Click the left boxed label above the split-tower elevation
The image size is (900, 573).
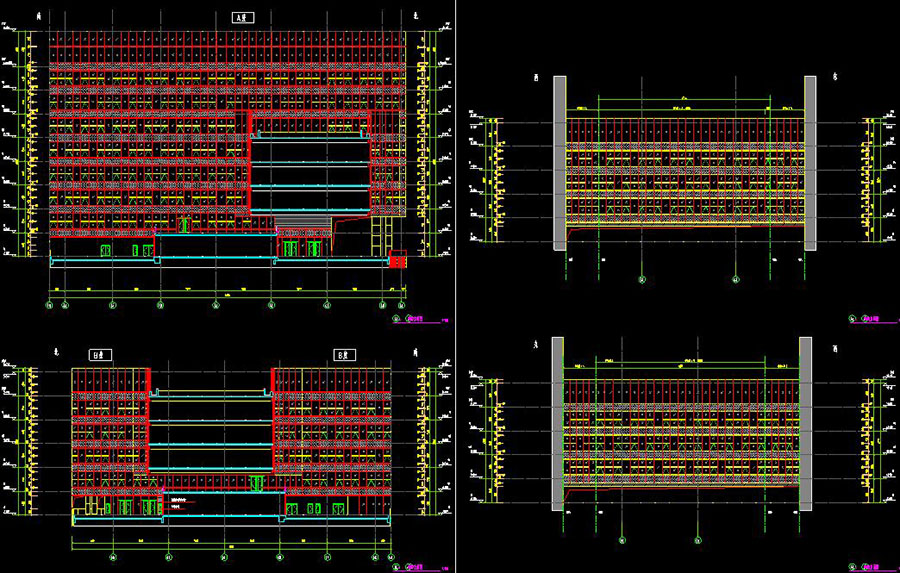tap(100, 355)
